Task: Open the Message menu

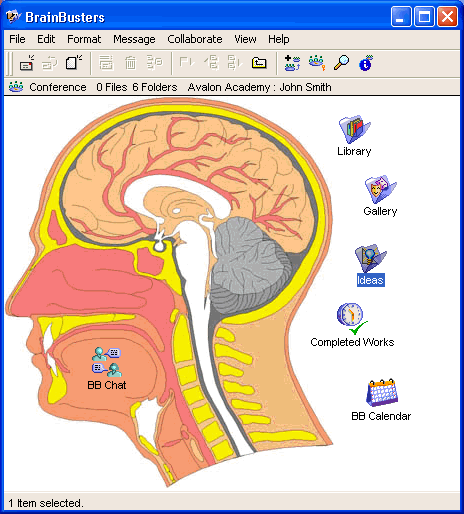Action: click(134, 39)
